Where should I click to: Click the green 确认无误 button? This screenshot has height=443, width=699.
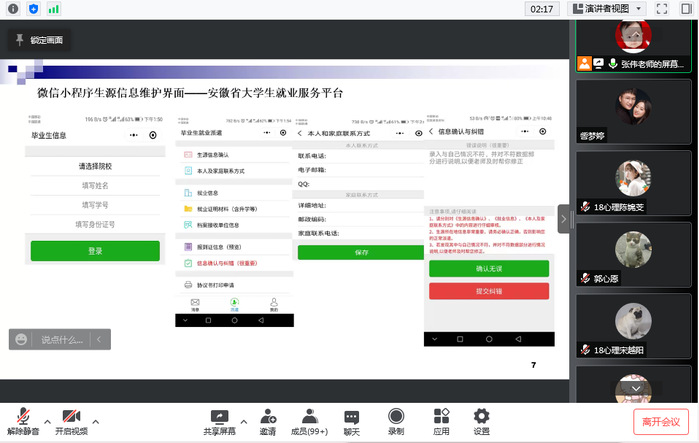pos(489,269)
